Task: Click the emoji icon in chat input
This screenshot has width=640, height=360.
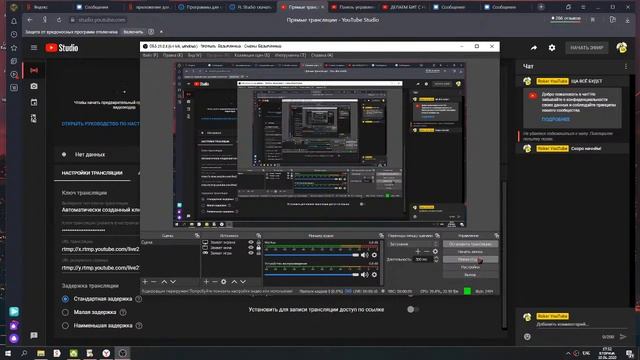Action: pyautogui.click(x=527, y=337)
